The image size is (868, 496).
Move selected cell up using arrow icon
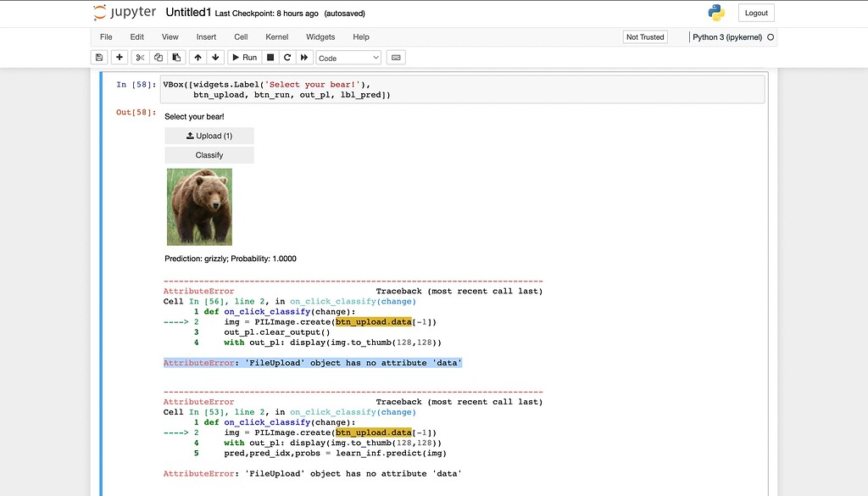(198, 57)
